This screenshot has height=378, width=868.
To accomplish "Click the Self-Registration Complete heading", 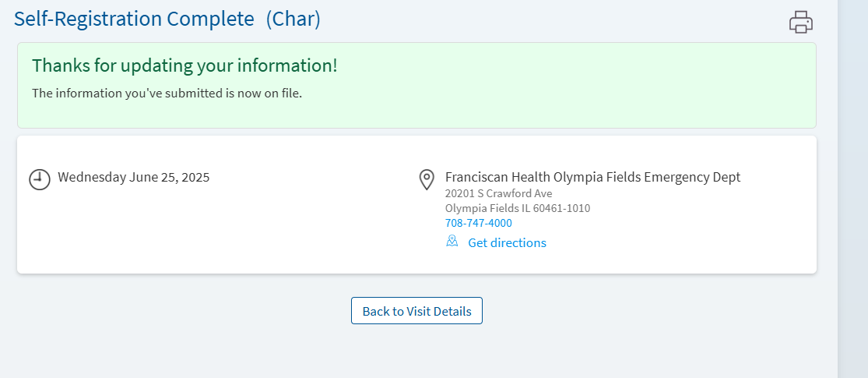I will [x=134, y=19].
